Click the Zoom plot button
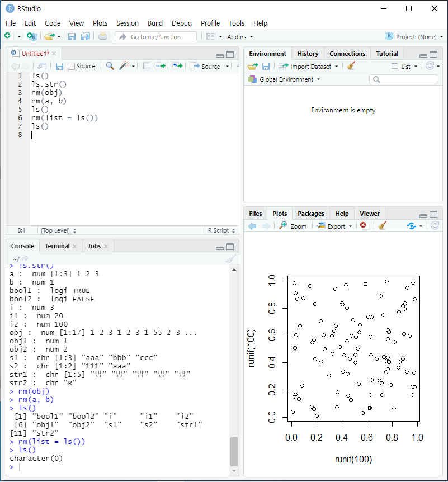448x482 pixels. 293,226
